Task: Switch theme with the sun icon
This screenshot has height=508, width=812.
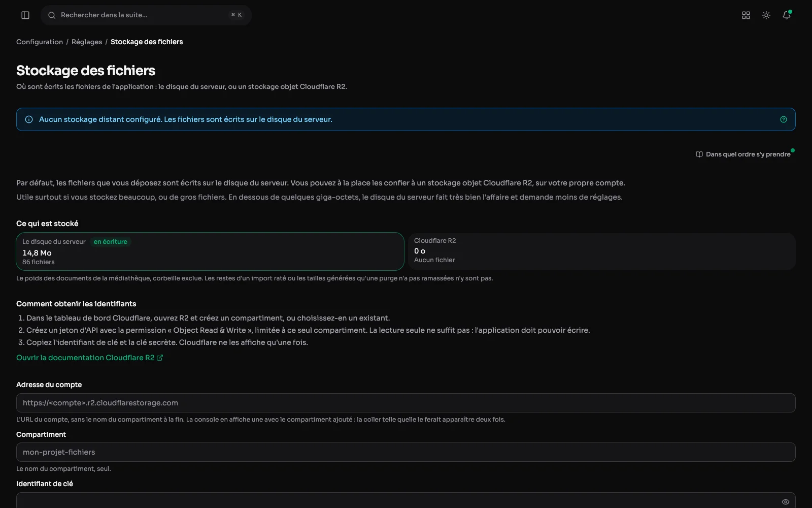Action: coord(766,15)
